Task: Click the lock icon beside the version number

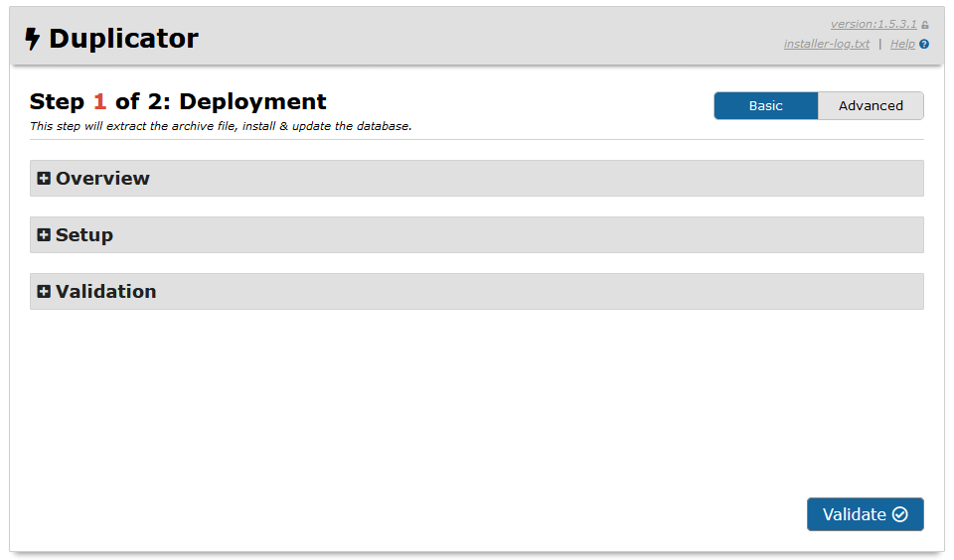Action: (x=925, y=25)
